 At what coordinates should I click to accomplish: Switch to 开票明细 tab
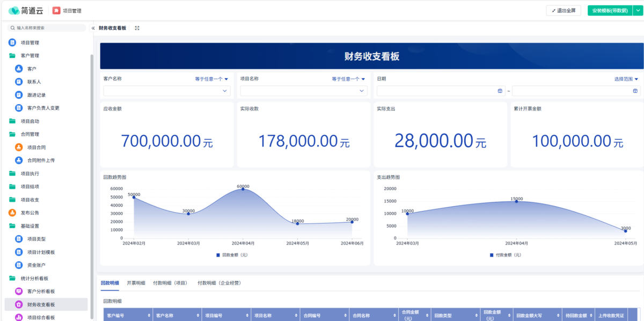point(136,282)
